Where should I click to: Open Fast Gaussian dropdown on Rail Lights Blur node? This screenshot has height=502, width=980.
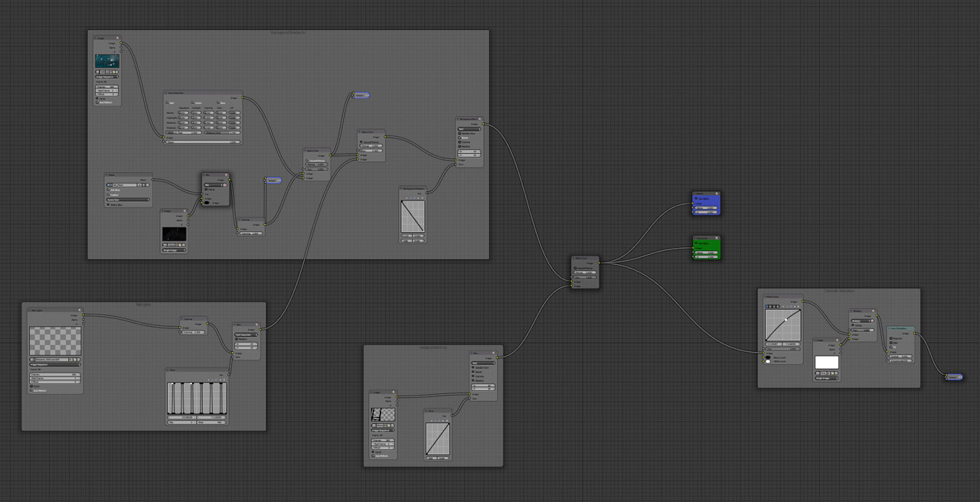point(246,334)
